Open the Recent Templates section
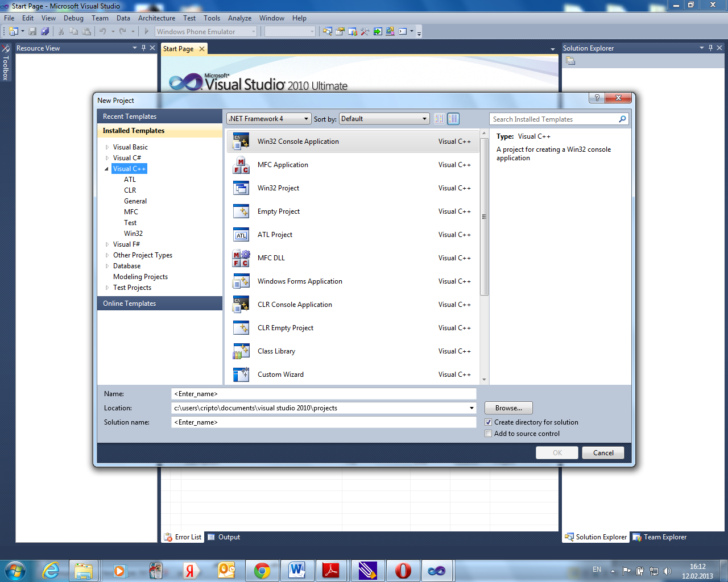Screen dimensions: 728x582 tap(160, 117)
